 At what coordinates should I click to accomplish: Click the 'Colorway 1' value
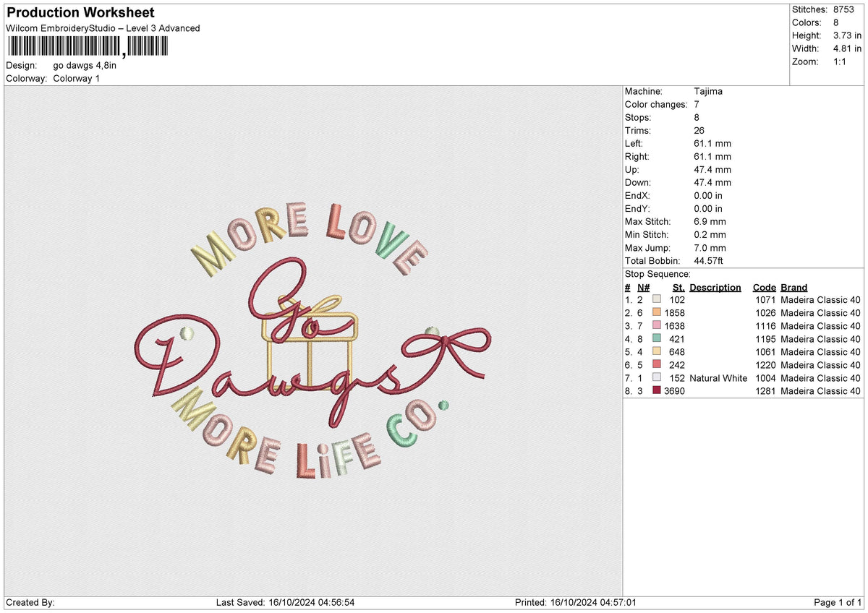click(x=77, y=78)
